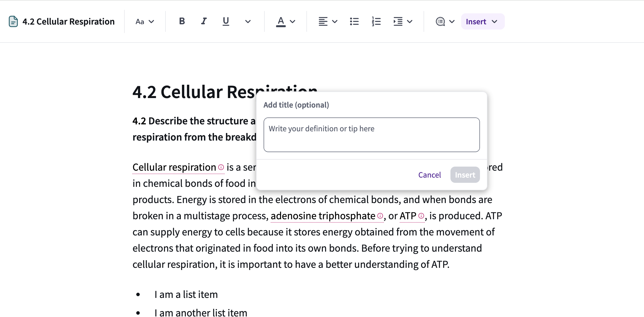Viewport: 644px width, 317px height.
Task: Toggle bold formatting
Action: 182,21
